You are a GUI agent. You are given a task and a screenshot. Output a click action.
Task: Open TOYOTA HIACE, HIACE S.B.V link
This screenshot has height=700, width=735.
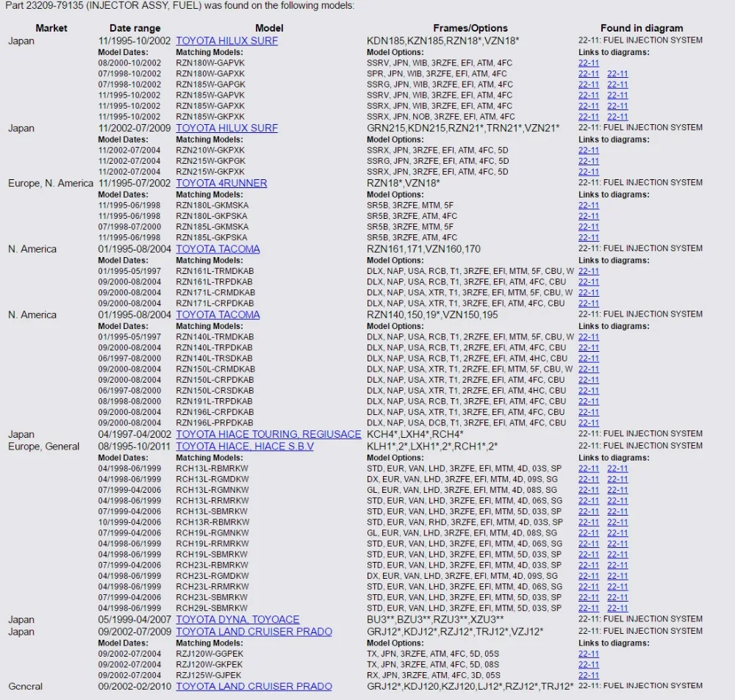pyautogui.click(x=245, y=446)
